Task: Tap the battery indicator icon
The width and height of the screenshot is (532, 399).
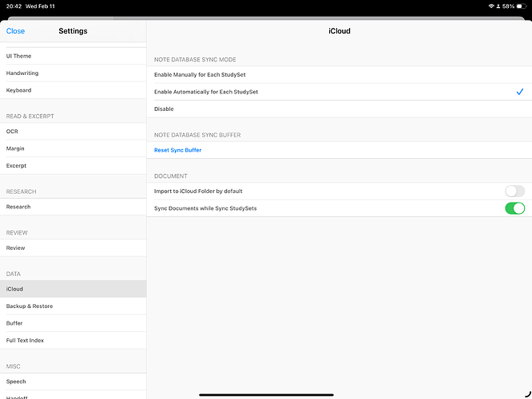Action: pos(521,6)
